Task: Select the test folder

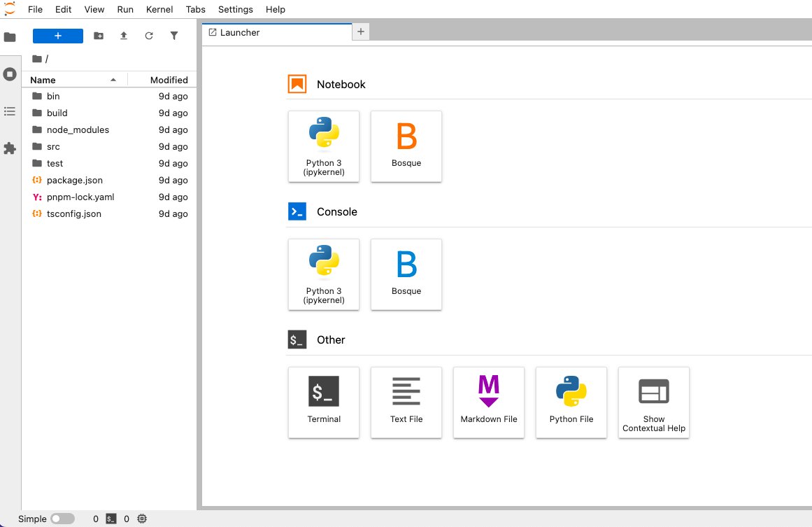Action: [109, 163]
